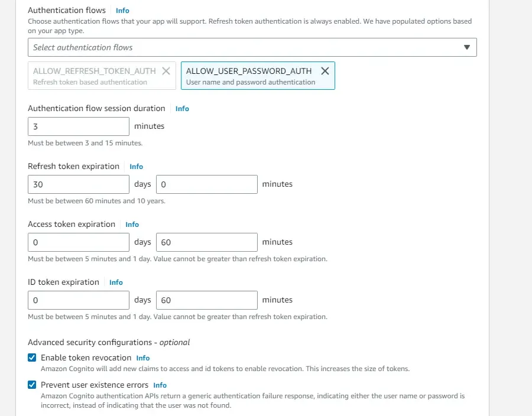Remove the ALLOW_REFRESH_TOKEN_AUTH token chip
The width and height of the screenshot is (532, 416).
click(x=166, y=70)
